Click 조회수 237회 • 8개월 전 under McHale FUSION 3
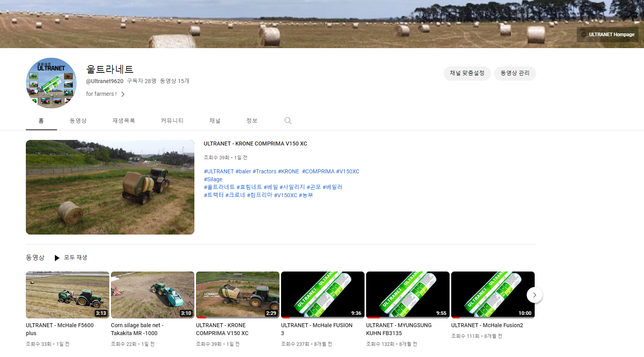This screenshot has width=644, height=357. tap(306, 344)
